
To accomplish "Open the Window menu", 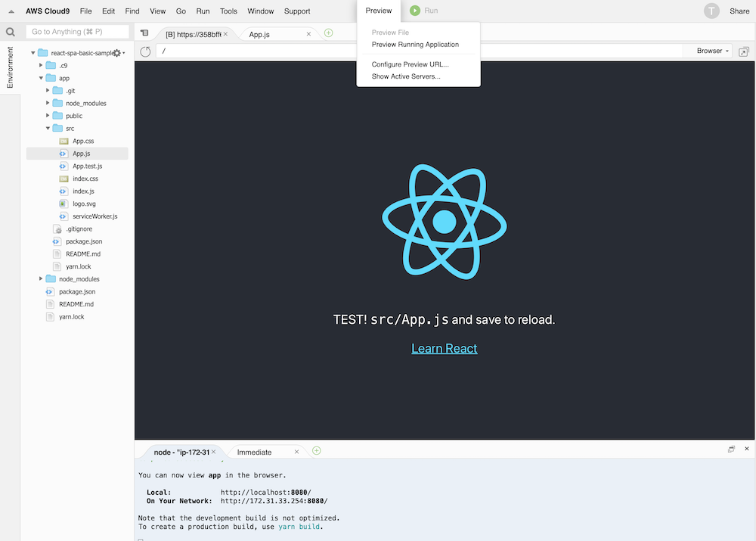I will click(x=260, y=11).
